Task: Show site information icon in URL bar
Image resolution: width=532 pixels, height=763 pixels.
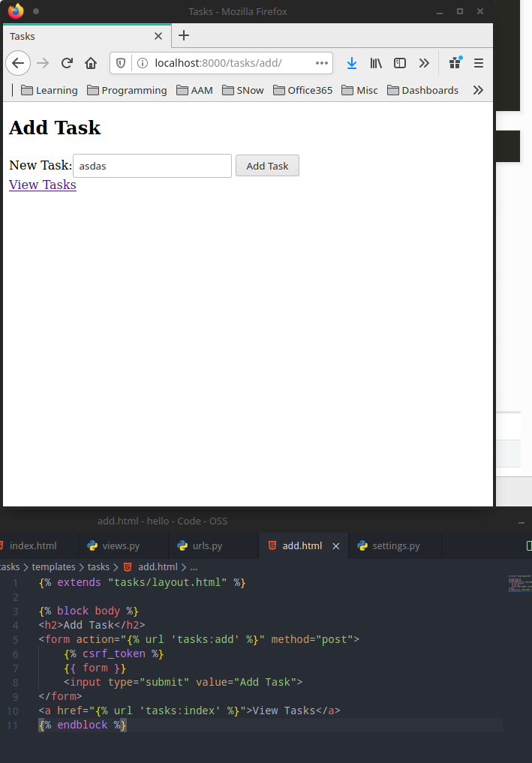Action: tap(142, 63)
